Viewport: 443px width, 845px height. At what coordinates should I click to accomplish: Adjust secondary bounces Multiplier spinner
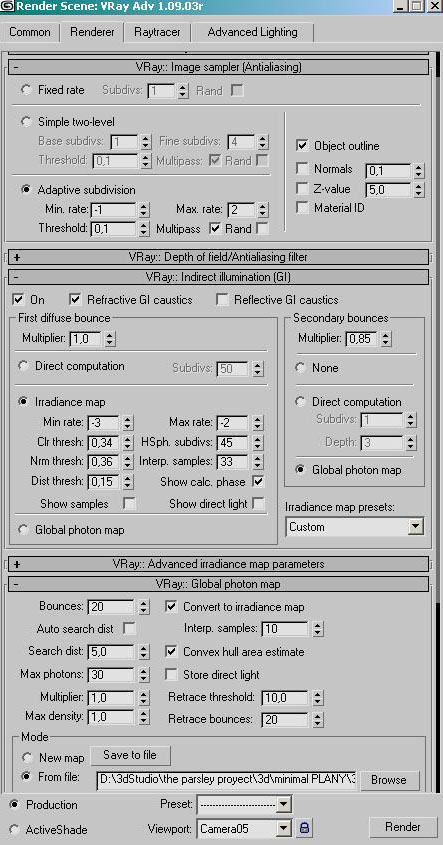click(385, 339)
